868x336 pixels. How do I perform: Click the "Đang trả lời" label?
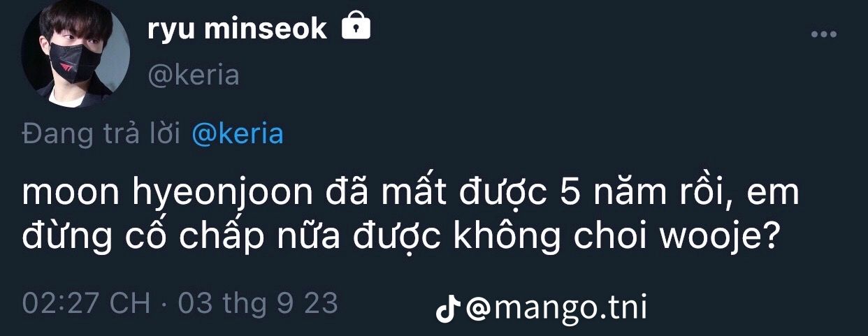point(103,133)
